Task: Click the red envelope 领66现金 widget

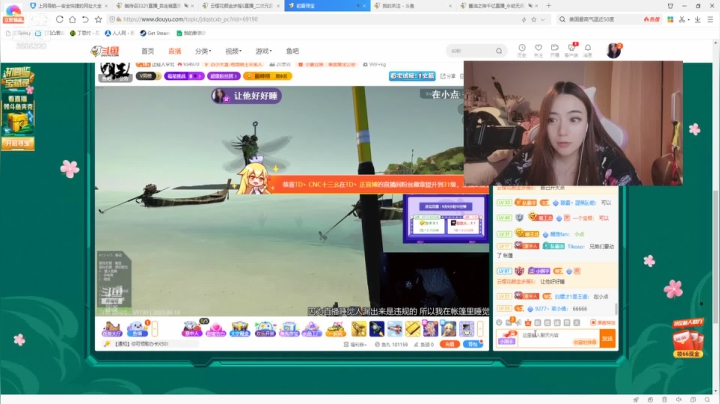Action: [x=688, y=340]
